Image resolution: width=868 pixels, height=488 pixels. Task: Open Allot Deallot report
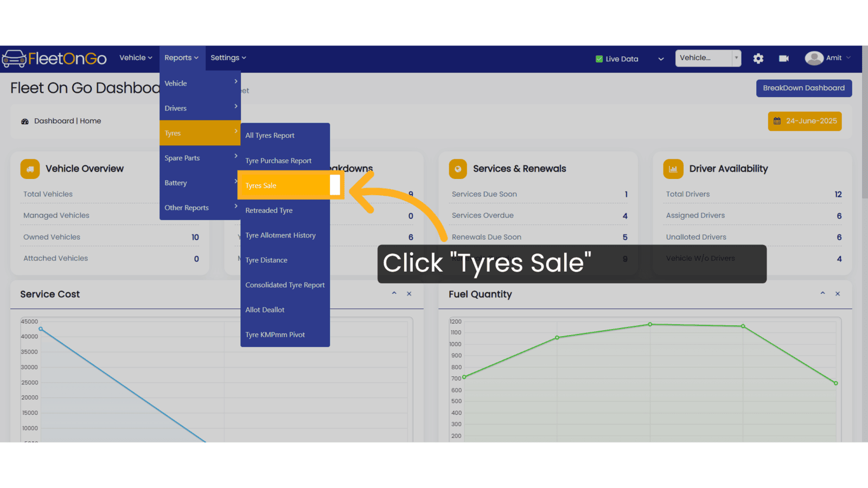[285, 310]
